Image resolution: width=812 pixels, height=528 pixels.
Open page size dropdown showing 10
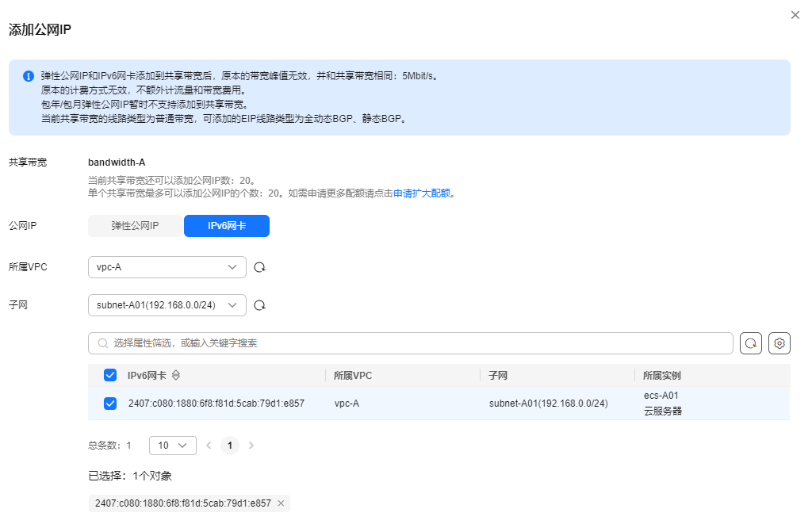[x=172, y=446]
